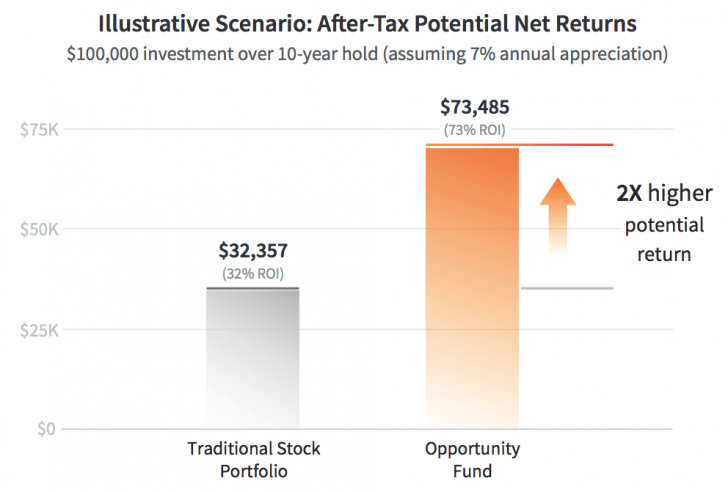Click the gray Traditional Stock Portfolio bar
This screenshot has height=492, width=728.
(253, 358)
